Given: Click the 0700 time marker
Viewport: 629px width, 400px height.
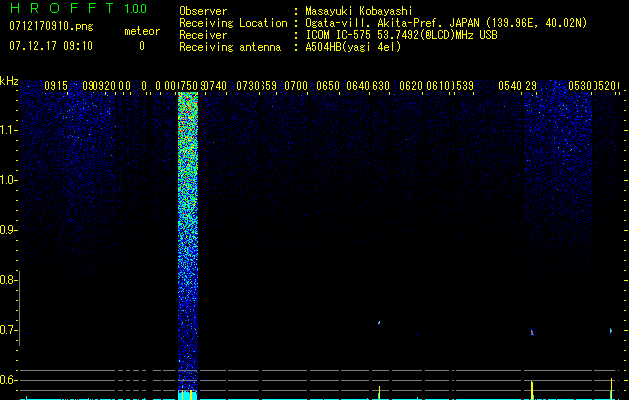Looking at the screenshot, I should tap(296, 86).
